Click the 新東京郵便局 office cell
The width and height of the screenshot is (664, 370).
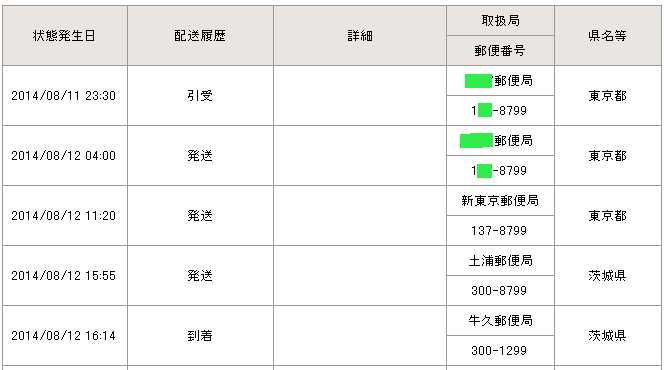(x=500, y=201)
